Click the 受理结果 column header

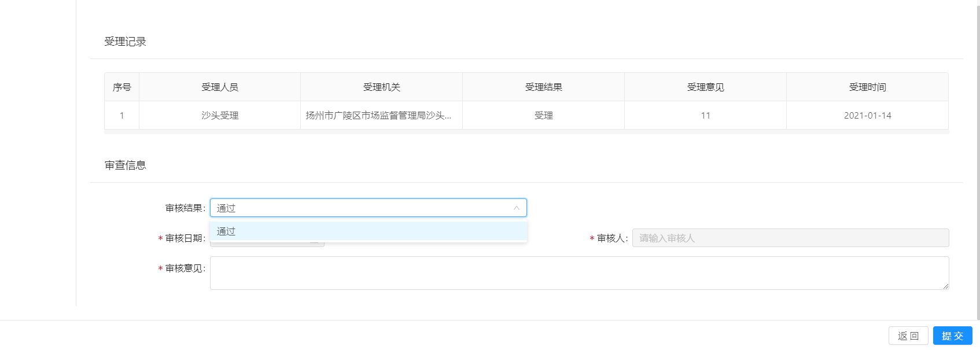pos(543,87)
